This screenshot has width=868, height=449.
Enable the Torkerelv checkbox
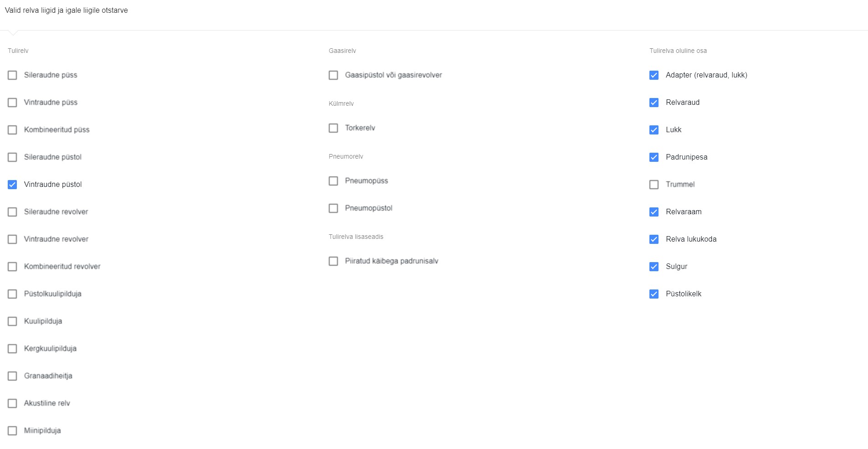tap(333, 128)
